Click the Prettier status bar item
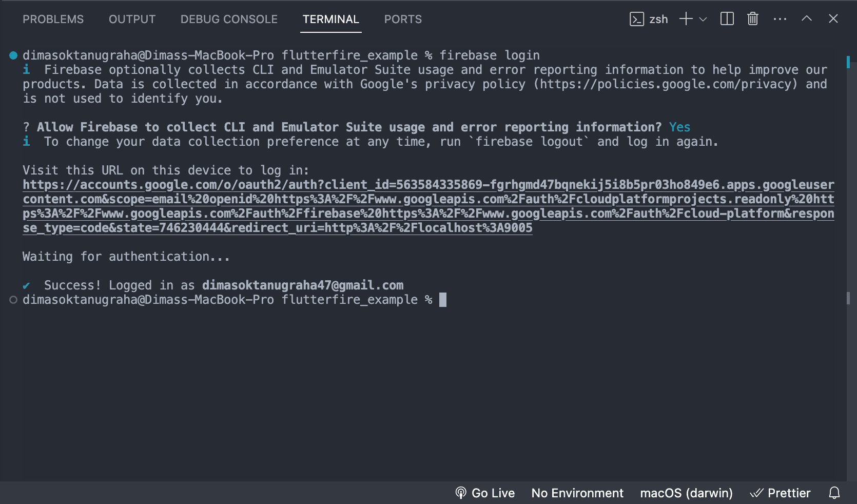 pyautogui.click(x=781, y=493)
